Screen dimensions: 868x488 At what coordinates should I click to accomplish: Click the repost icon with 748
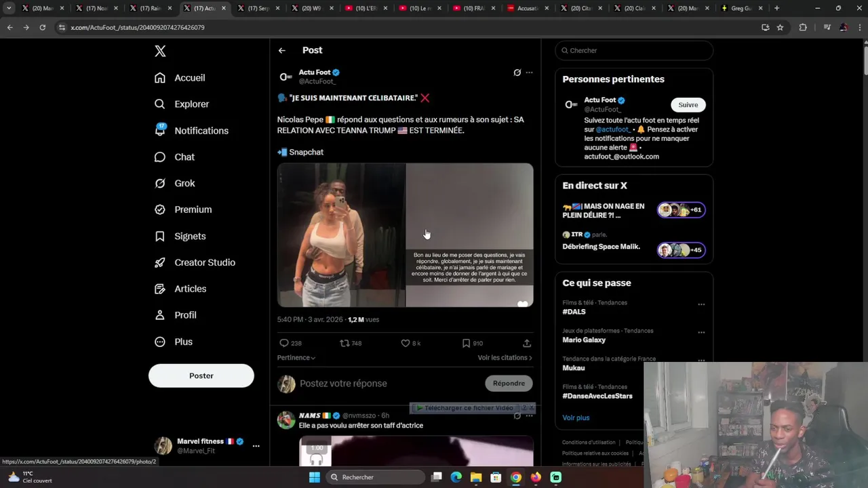[344, 344]
